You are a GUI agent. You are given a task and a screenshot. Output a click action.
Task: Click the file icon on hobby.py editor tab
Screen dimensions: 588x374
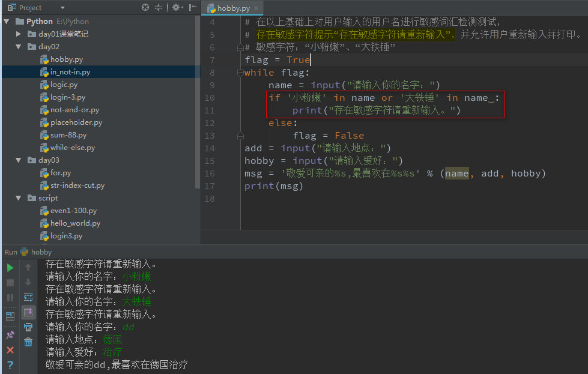pyautogui.click(x=211, y=8)
